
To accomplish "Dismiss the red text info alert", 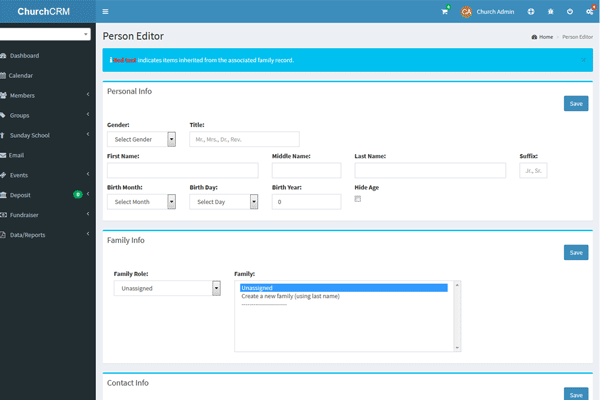I will [x=584, y=60].
